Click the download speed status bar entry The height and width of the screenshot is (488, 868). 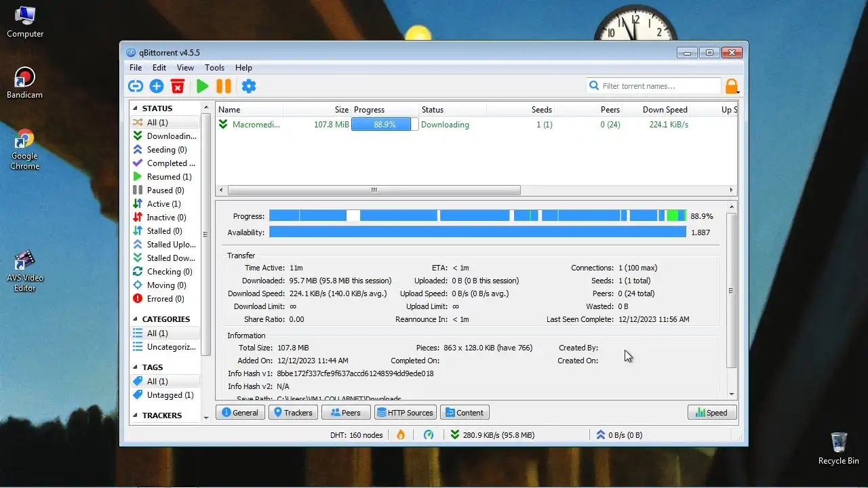coord(492,435)
